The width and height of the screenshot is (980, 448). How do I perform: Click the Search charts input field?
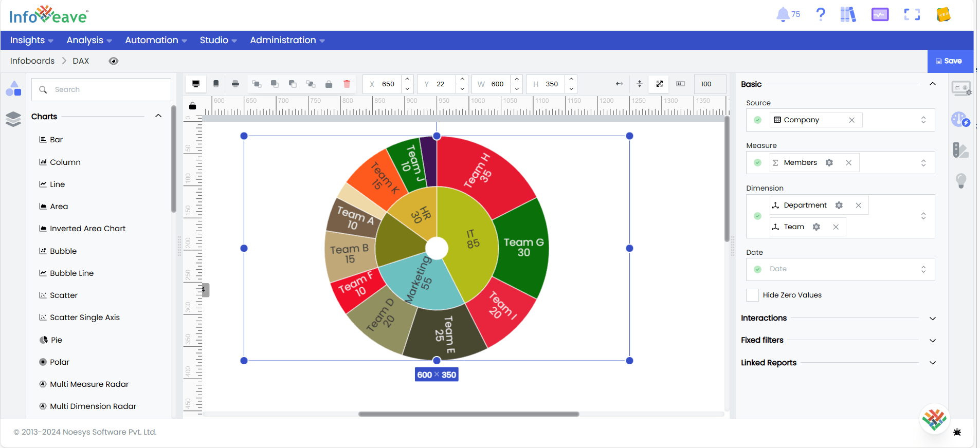101,89
